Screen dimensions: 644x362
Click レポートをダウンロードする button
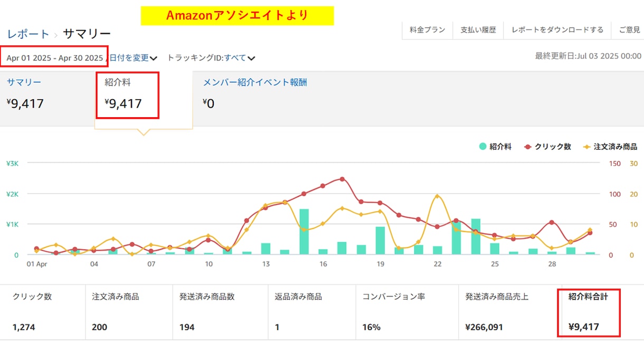[557, 30]
